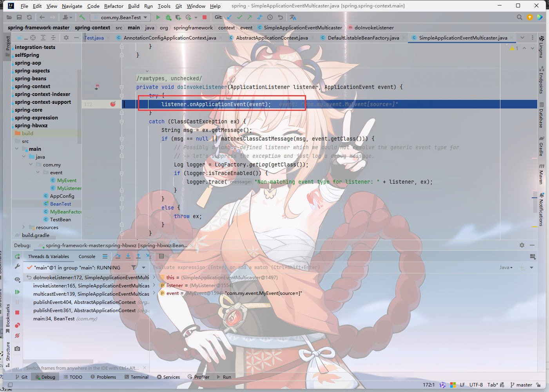Open Problems tool window button

pyautogui.click(x=103, y=377)
